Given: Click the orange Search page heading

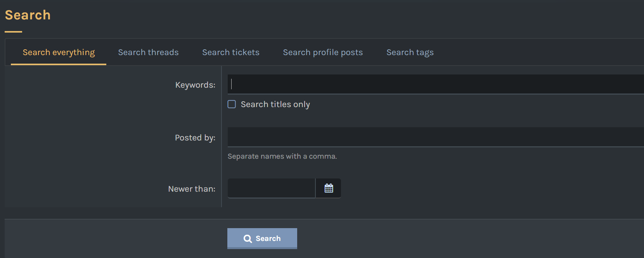Looking at the screenshot, I should click(28, 15).
